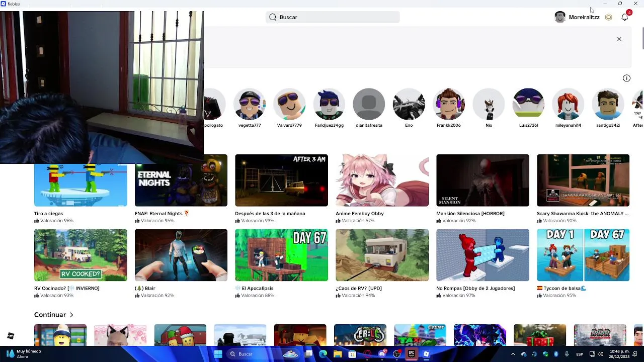Open Epic Games Launcher from taskbar
The width and height of the screenshot is (644, 362).
click(411, 354)
